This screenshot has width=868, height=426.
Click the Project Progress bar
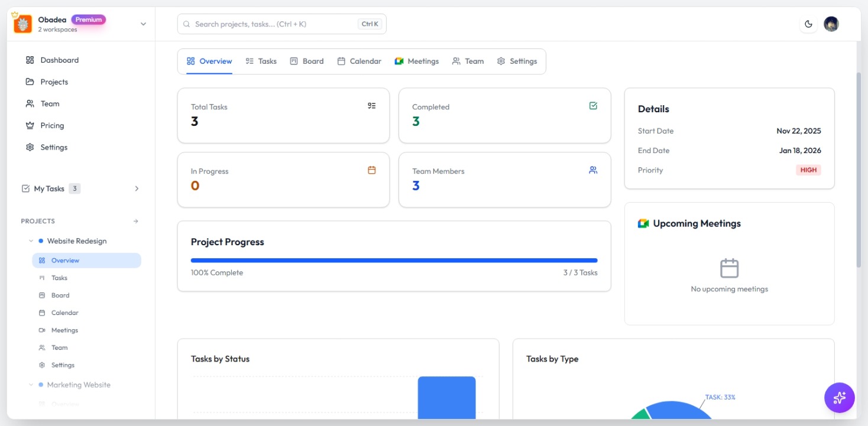point(394,260)
